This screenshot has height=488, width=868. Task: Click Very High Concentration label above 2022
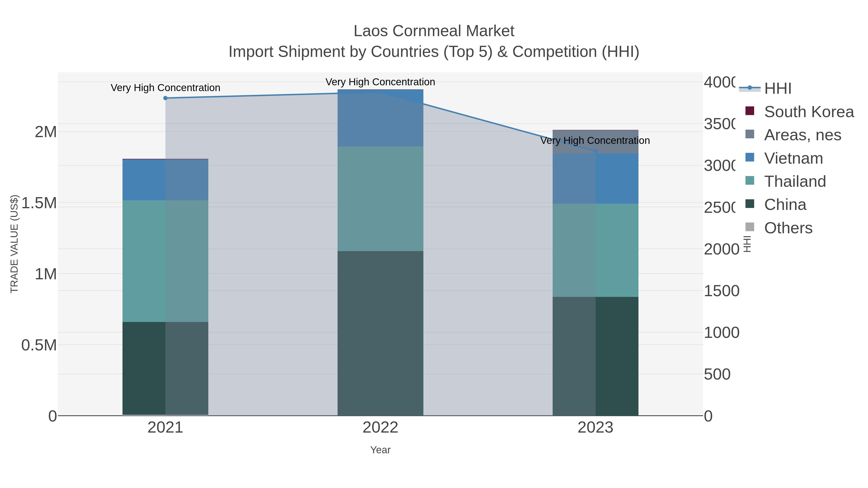pos(380,82)
